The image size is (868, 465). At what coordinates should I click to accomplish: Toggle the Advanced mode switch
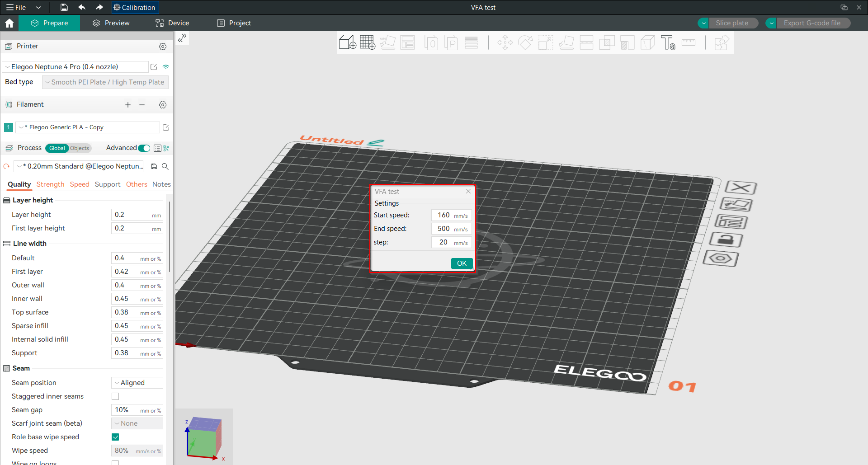click(144, 148)
